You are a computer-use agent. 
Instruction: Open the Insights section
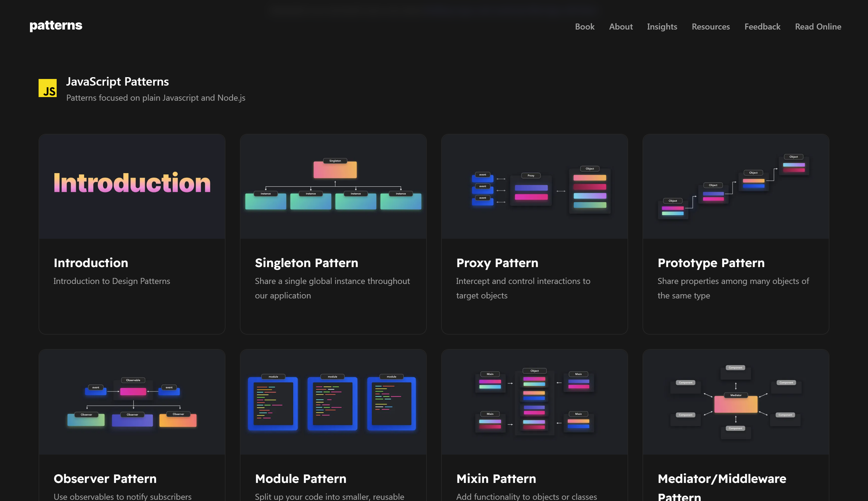(x=662, y=27)
